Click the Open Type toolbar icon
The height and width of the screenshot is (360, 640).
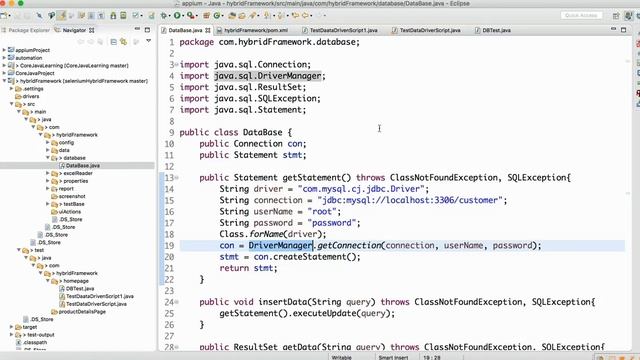click(232, 16)
